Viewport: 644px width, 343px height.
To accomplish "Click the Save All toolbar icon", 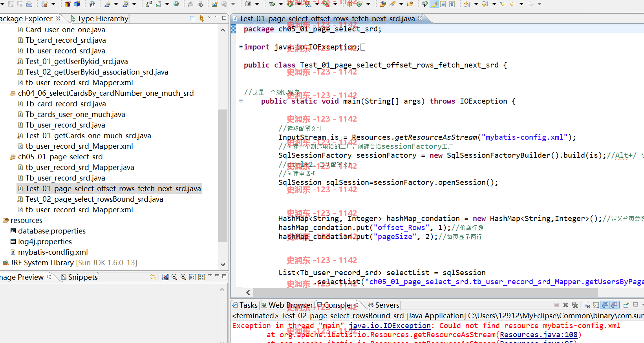I will [x=20, y=4].
